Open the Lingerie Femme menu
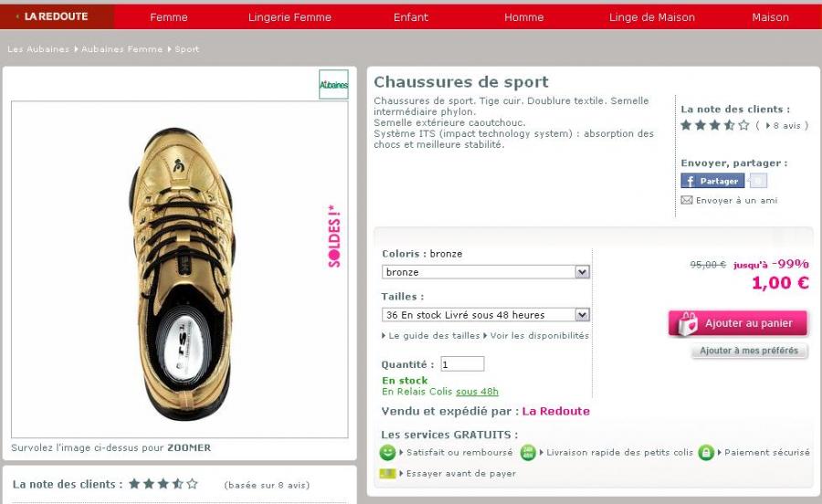The image size is (822, 504). (290, 17)
